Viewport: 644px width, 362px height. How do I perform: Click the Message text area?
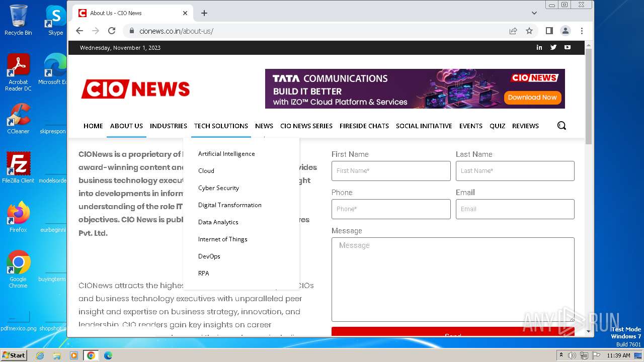tap(453, 280)
